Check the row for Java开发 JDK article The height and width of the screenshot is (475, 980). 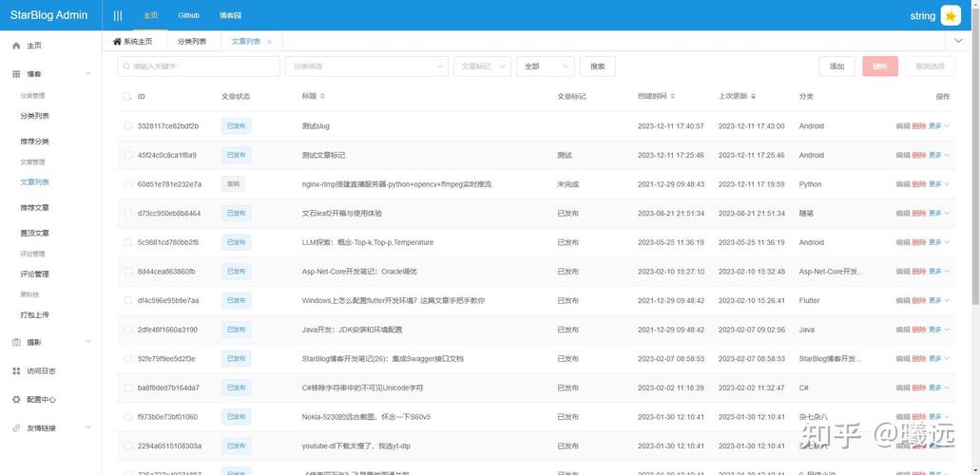click(x=128, y=330)
